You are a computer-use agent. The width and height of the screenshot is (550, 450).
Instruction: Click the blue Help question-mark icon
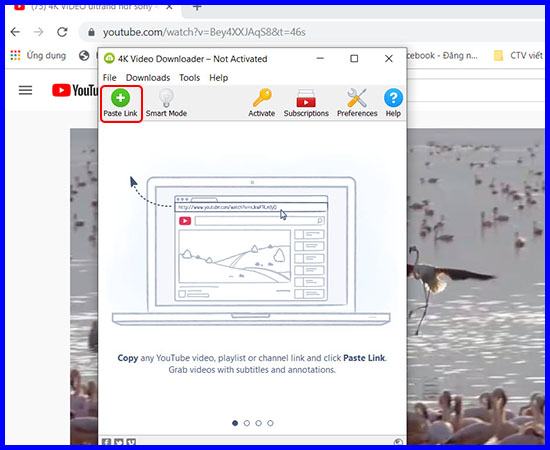393,98
